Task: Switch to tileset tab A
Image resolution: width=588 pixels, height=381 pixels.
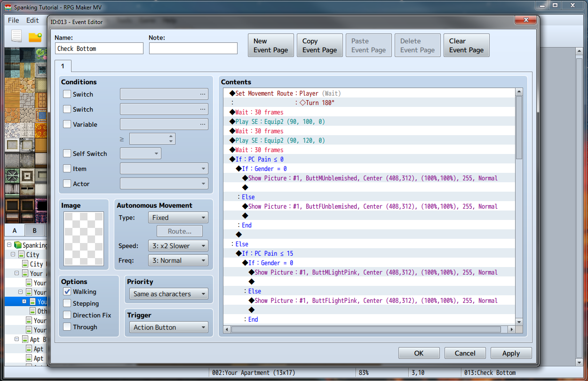Action: (x=15, y=230)
